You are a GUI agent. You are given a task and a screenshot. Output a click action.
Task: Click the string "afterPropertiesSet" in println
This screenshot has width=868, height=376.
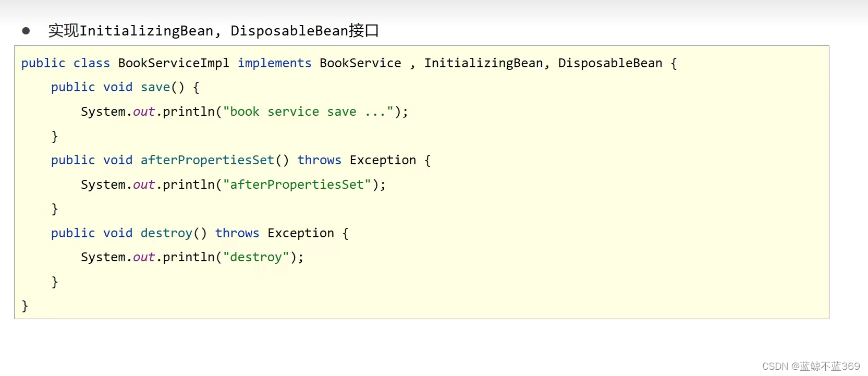point(297,185)
